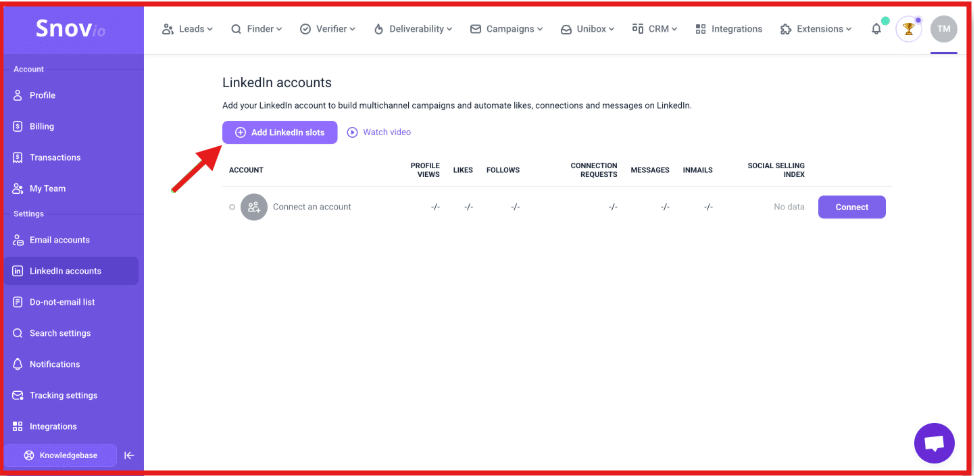The image size is (974, 476).
Task: Click the My Team people icon
Action: (x=18, y=188)
